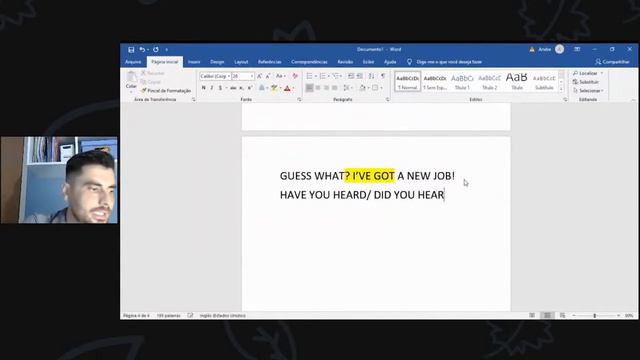Open the Aa change case dropdown
Viewport: 640px width, 360px height.
[281, 76]
